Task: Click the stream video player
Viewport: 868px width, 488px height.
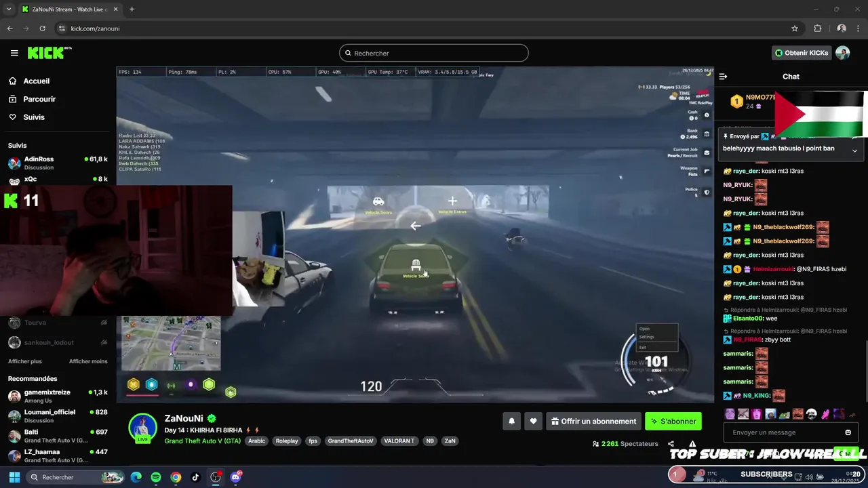Action: 415,234
